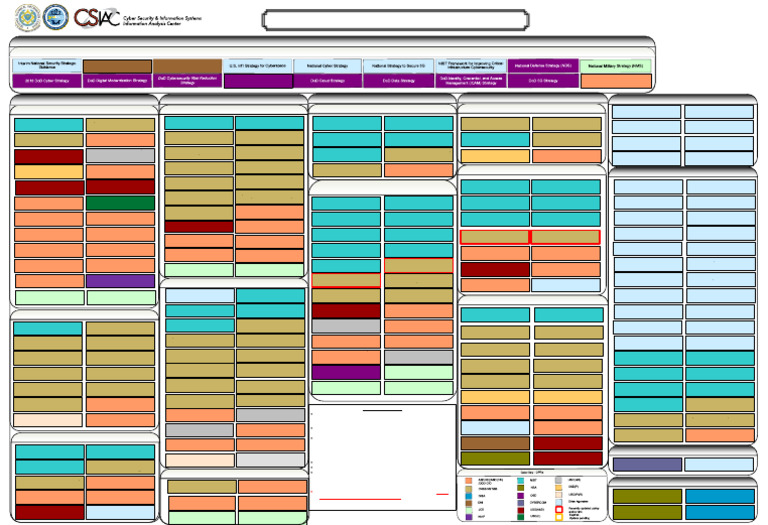Open the DoD C3 Strategy link

point(543,81)
